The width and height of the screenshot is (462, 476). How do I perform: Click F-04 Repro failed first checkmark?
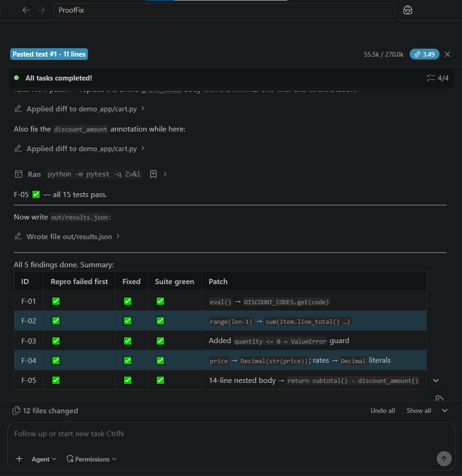[x=56, y=361]
